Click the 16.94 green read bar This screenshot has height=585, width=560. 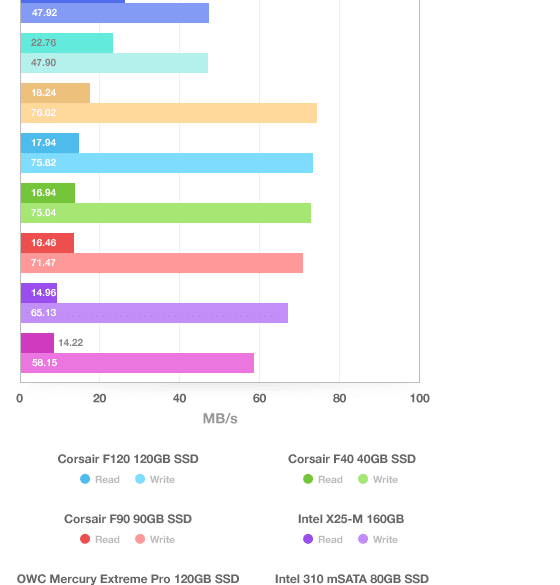tap(48, 193)
